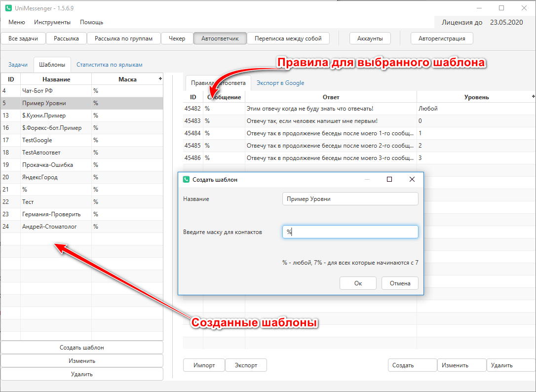This screenshot has width=536, height=392.
Task: Click the Название column header in templates
Action: coord(56,79)
